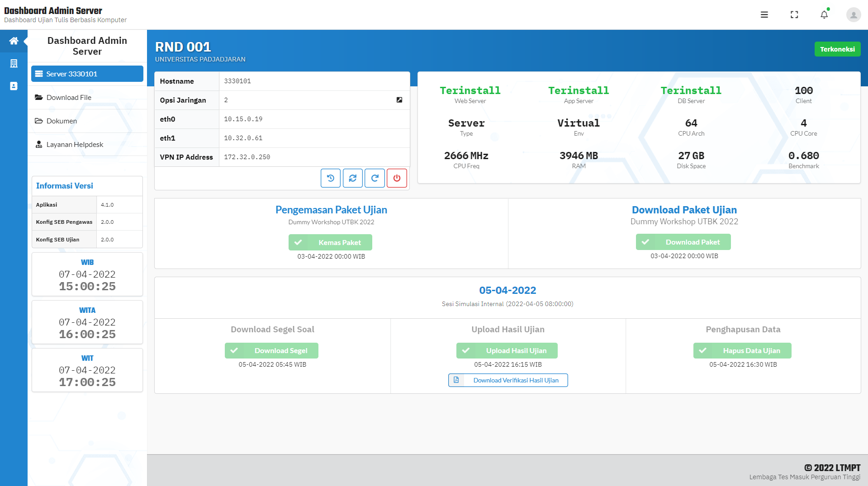Viewport: 868px width, 486px height.
Task: Click the Kemas Paket button
Action: pyautogui.click(x=330, y=242)
